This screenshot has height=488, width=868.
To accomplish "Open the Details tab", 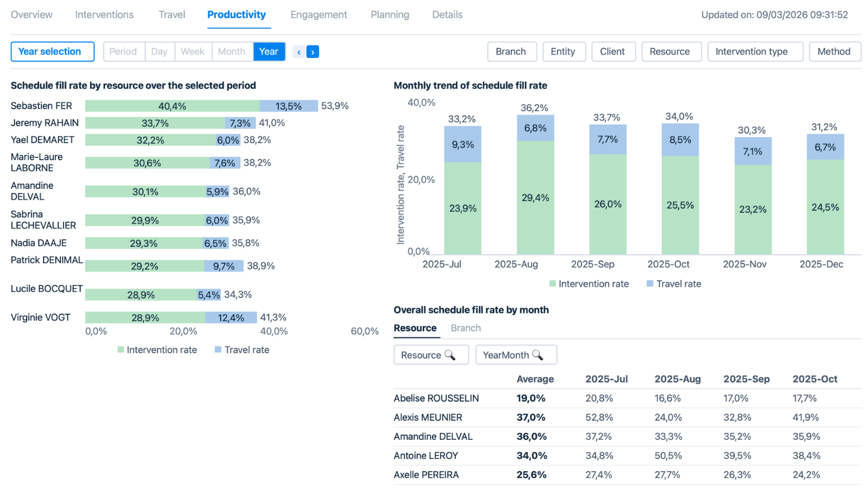I will point(448,15).
